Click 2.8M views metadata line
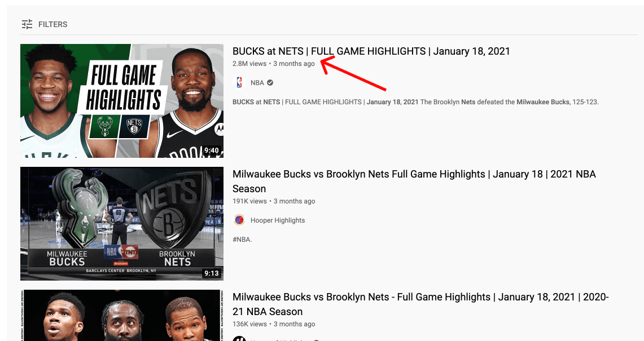644x341 pixels. [x=274, y=64]
